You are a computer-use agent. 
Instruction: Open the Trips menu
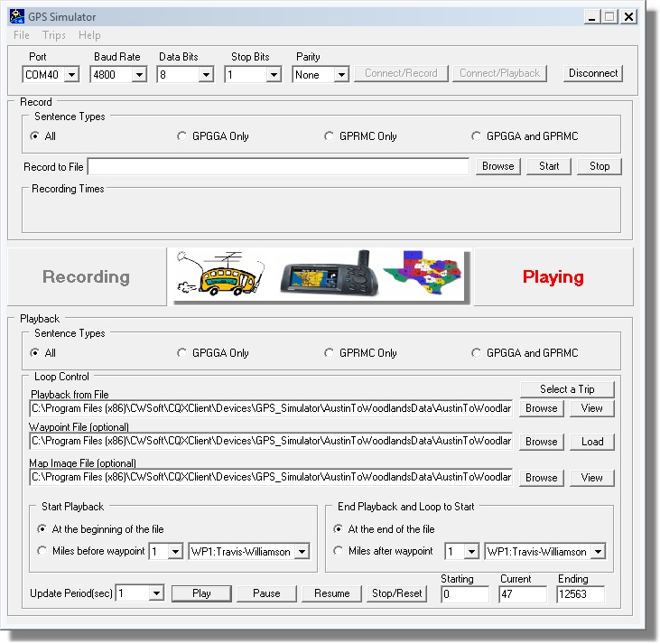pos(54,35)
